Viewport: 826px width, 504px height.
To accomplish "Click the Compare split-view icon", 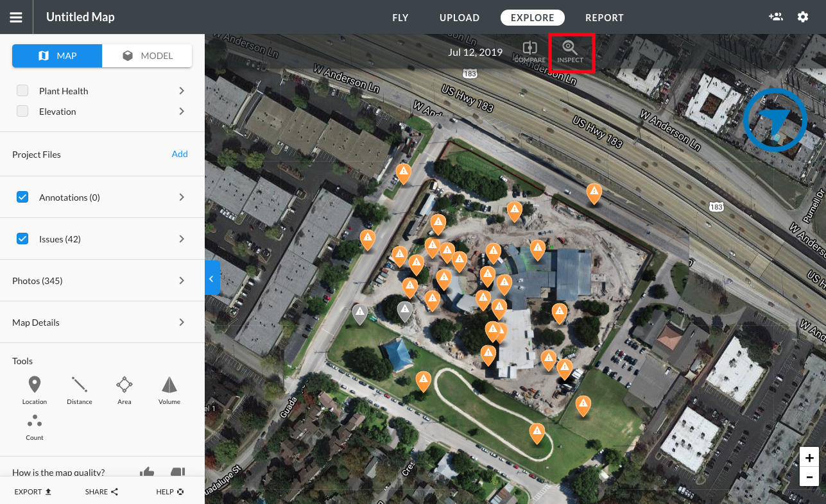I will 529,52.
